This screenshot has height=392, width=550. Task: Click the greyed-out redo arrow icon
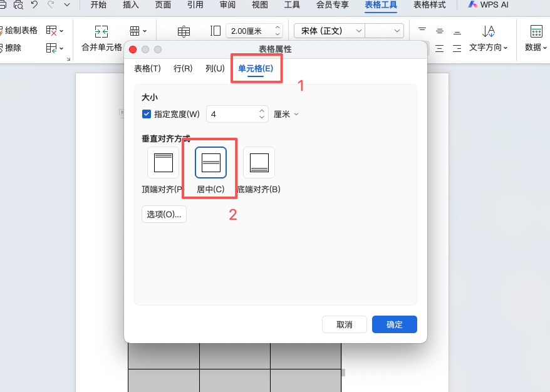click(51, 4)
